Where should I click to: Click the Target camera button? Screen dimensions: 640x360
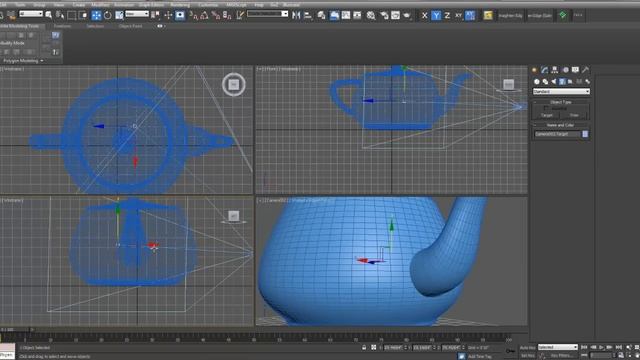pos(547,116)
